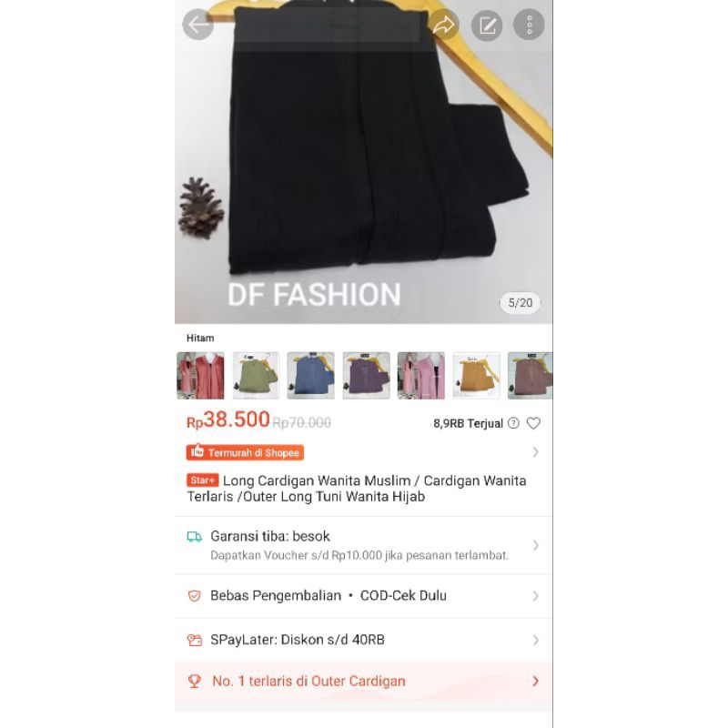Expand the Bebas Pengembalian row chevron
This screenshot has width=728, height=728.
coord(535,596)
